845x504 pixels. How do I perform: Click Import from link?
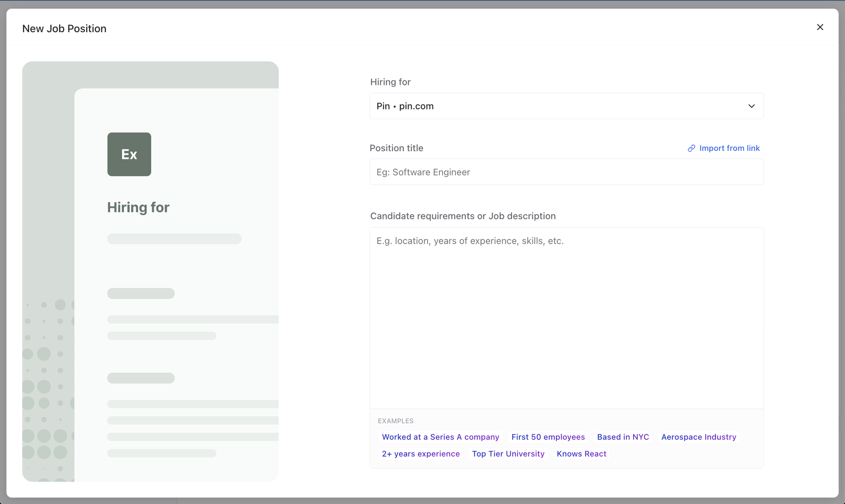point(729,148)
